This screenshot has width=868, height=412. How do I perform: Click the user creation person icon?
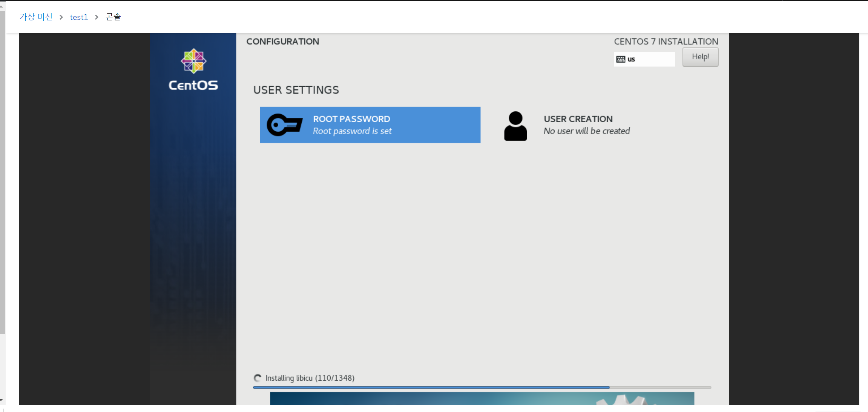coord(515,126)
